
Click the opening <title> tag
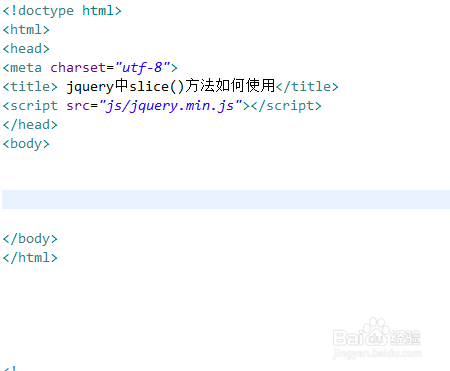pyautogui.click(x=30, y=87)
